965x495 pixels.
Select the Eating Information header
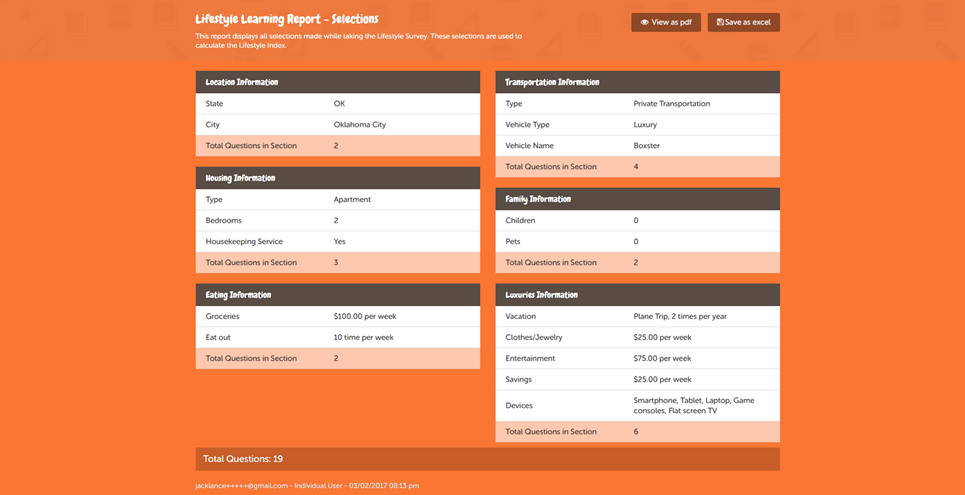click(337, 295)
